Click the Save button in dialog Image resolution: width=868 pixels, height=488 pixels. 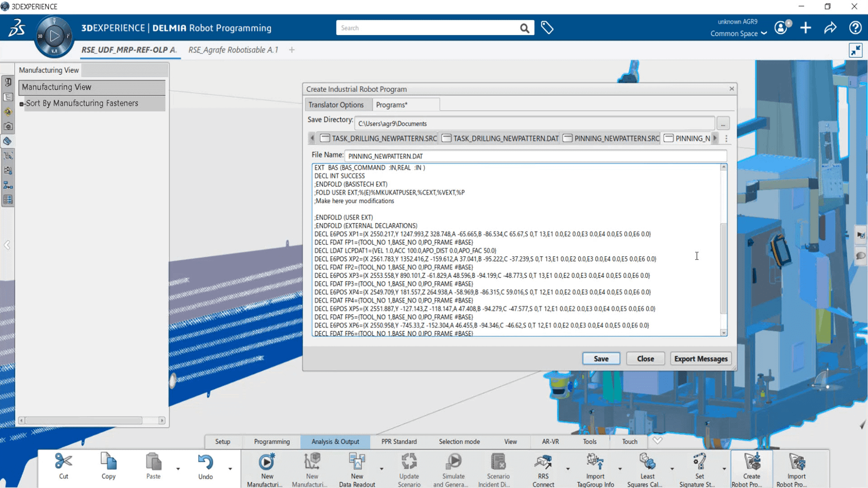[602, 359]
